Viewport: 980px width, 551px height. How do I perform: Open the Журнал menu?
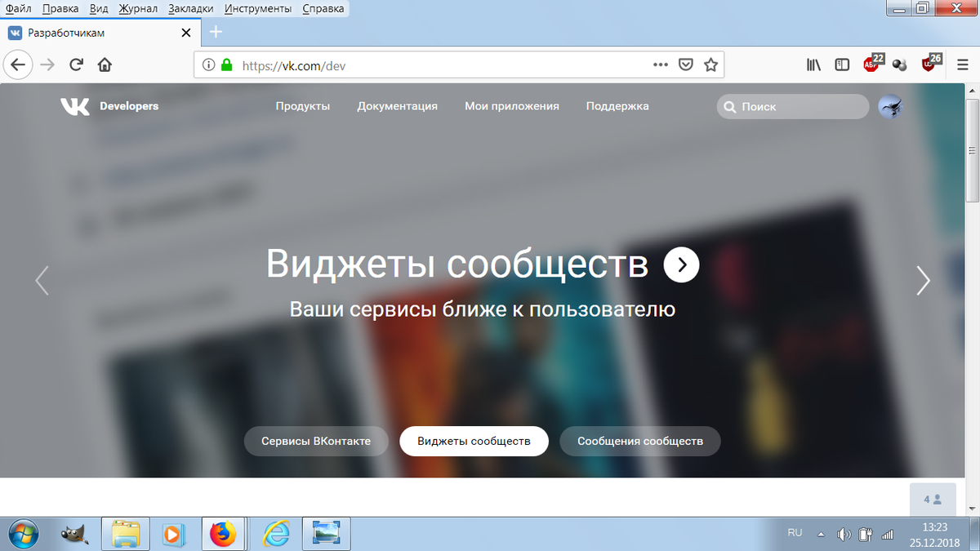pos(138,9)
